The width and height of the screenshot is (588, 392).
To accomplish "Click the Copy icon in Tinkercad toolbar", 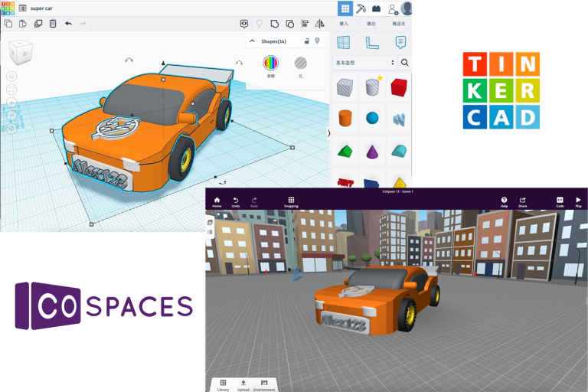I will click(x=8, y=24).
